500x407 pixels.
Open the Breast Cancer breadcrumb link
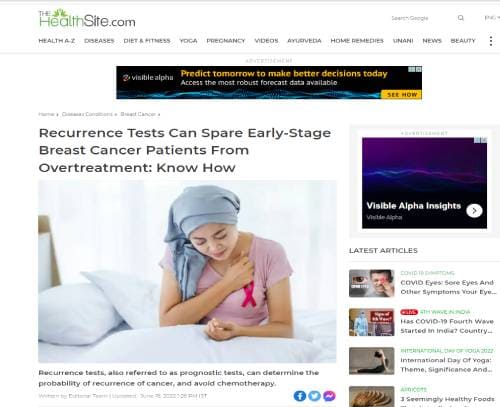coord(138,114)
